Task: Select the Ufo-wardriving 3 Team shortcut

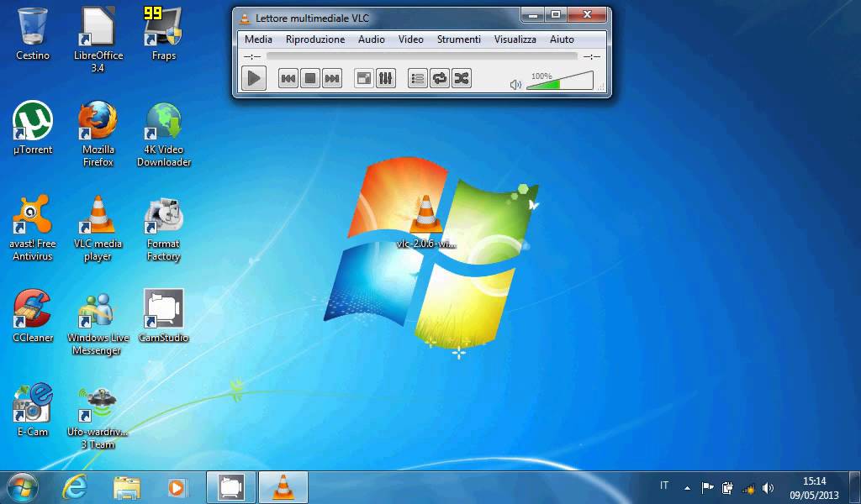Action: coord(98,416)
